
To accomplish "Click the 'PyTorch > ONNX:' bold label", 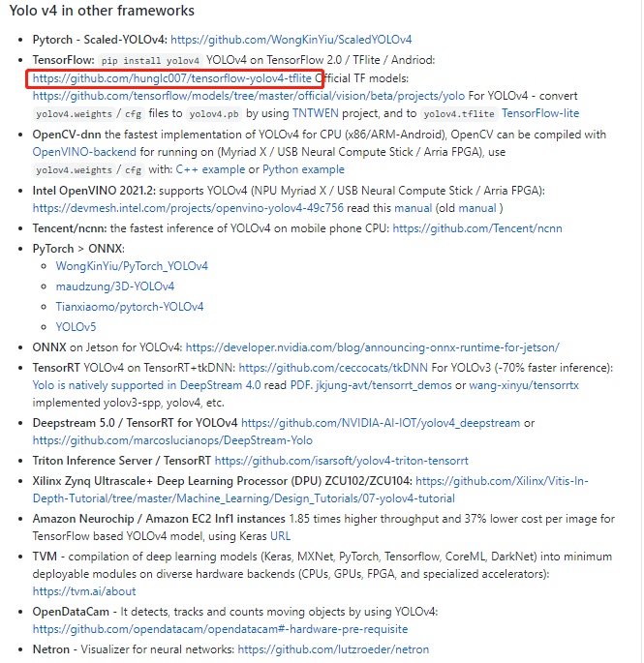I will tap(78, 249).
